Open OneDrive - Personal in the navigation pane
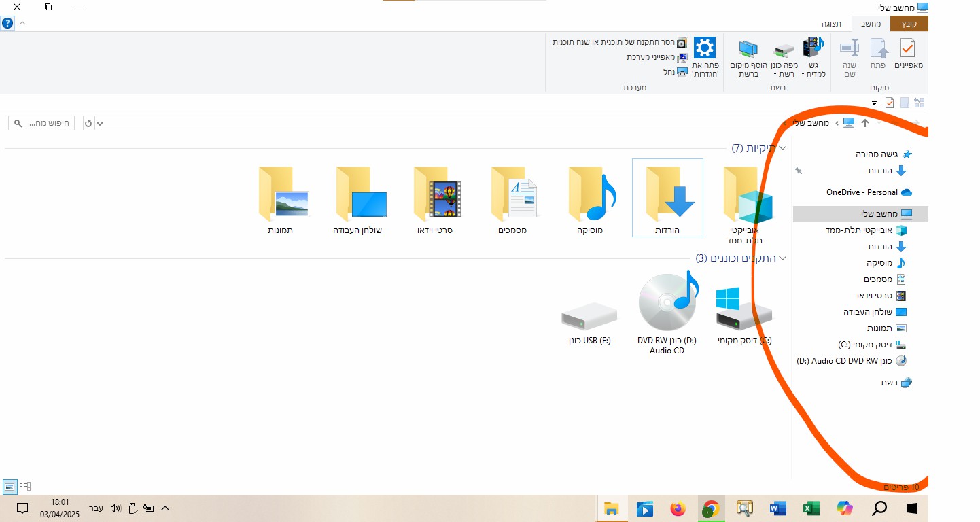This screenshot has width=980, height=522. (x=869, y=192)
